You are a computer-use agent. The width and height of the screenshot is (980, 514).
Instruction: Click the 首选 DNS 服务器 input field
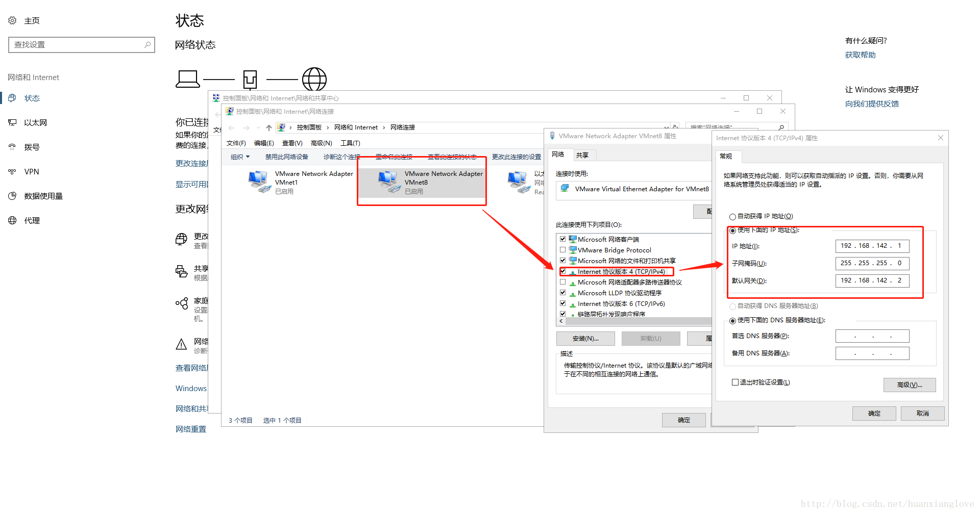pyautogui.click(x=872, y=336)
